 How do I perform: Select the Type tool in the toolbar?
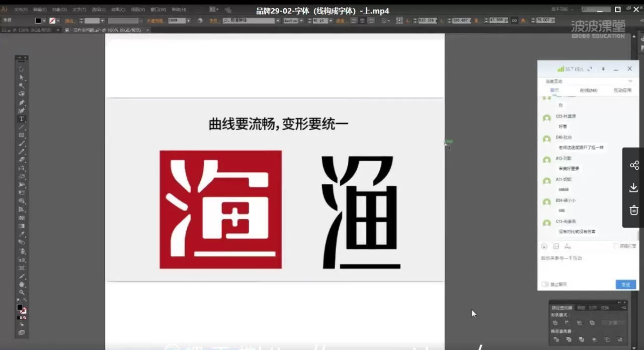(x=22, y=119)
